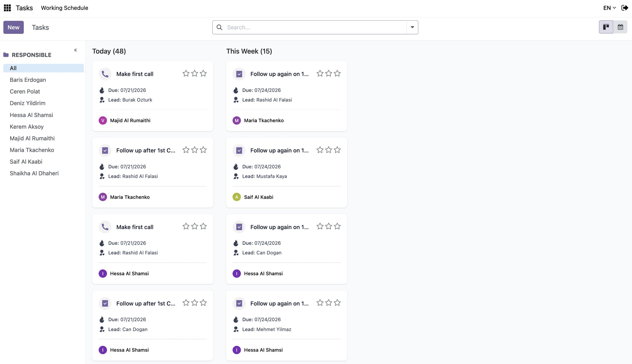Click the search magnifier icon

pos(219,27)
